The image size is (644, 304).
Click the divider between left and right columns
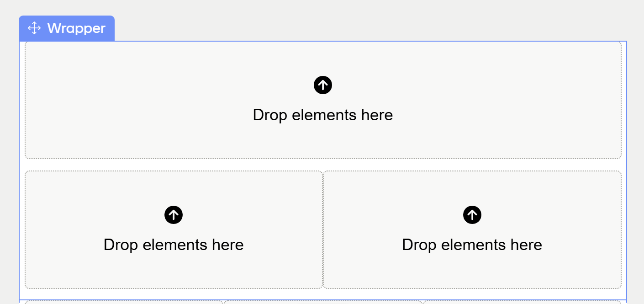[x=323, y=229]
